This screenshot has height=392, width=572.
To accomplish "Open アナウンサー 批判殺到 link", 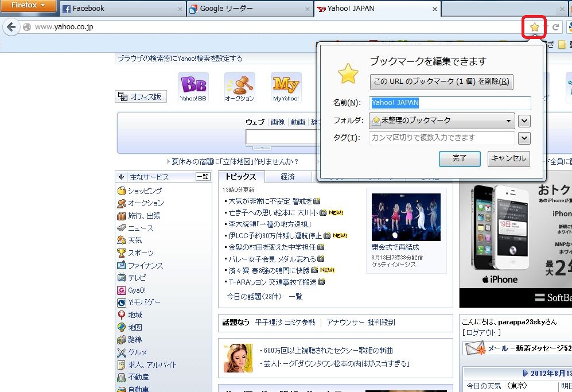I will pos(361,323).
